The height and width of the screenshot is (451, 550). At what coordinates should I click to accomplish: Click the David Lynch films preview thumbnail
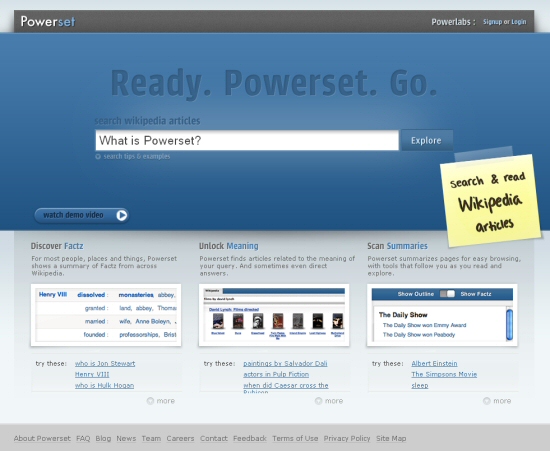click(x=274, y=315)
